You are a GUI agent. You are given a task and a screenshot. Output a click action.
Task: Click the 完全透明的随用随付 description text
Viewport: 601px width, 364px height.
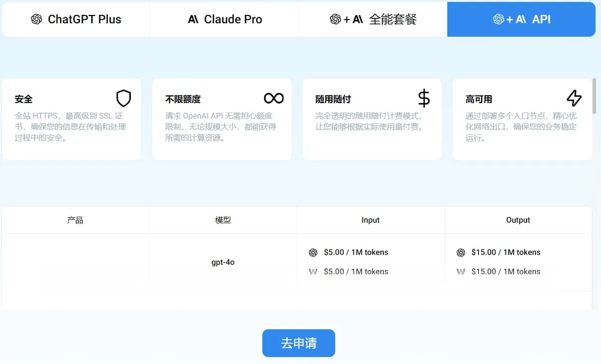369,121
